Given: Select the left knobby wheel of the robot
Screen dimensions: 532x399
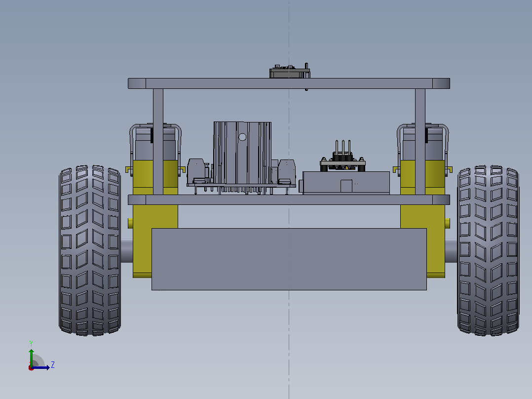Looking at the screenshot, I should coord(90,250).
